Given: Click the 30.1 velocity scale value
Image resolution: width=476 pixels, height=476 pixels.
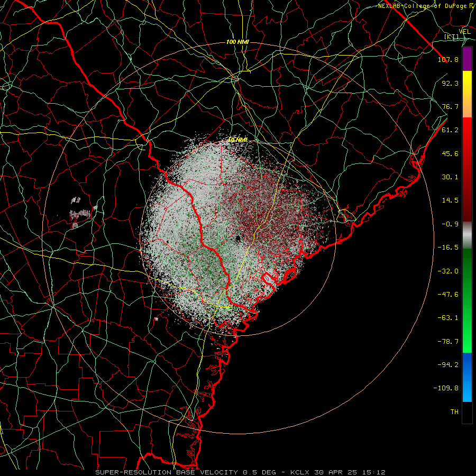Looking at the screenshot, I should click(450, 177).
